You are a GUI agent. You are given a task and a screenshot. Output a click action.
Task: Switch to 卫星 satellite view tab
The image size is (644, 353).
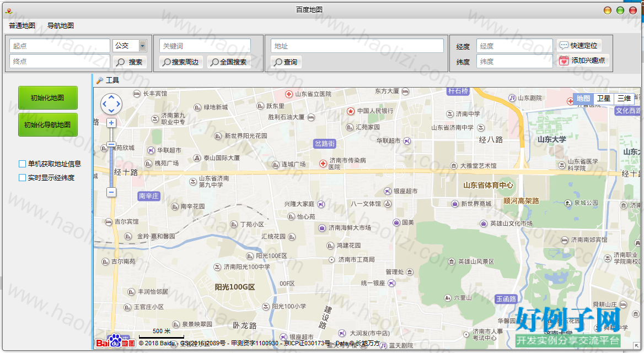[603, 99]
